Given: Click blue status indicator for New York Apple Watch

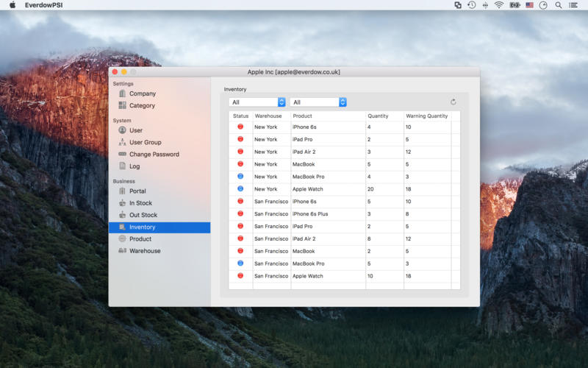Looking at the screenshot, I should click(x=240, y=189).
